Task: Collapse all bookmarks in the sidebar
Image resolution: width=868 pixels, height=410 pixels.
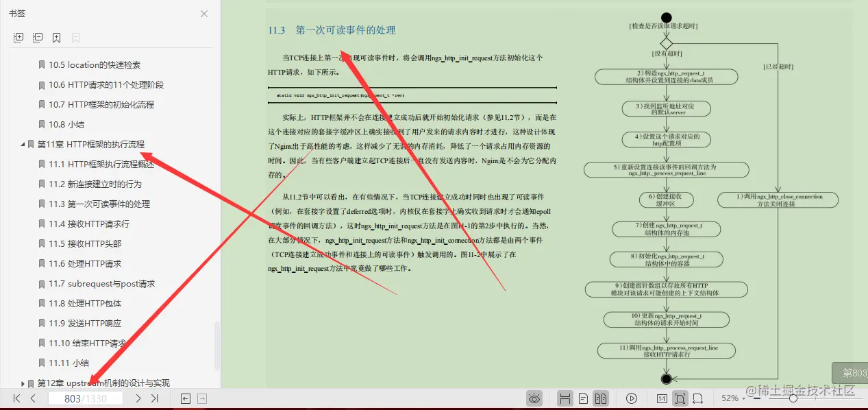Action: point(38,37)
